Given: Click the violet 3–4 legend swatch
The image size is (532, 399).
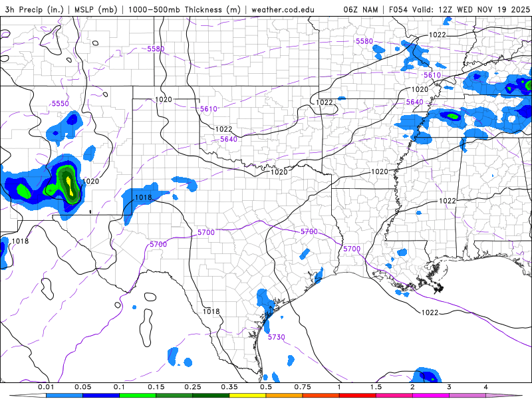Looking at the screenshot, I should [467, 396].
